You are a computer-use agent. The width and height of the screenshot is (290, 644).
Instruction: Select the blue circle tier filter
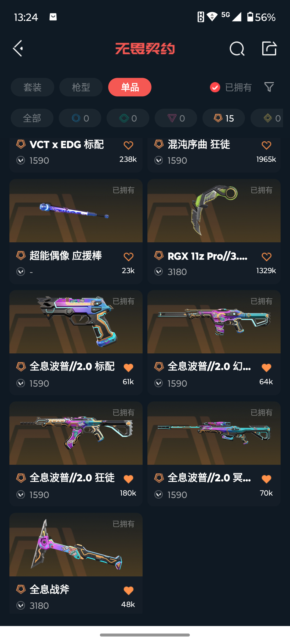[80, 118]
